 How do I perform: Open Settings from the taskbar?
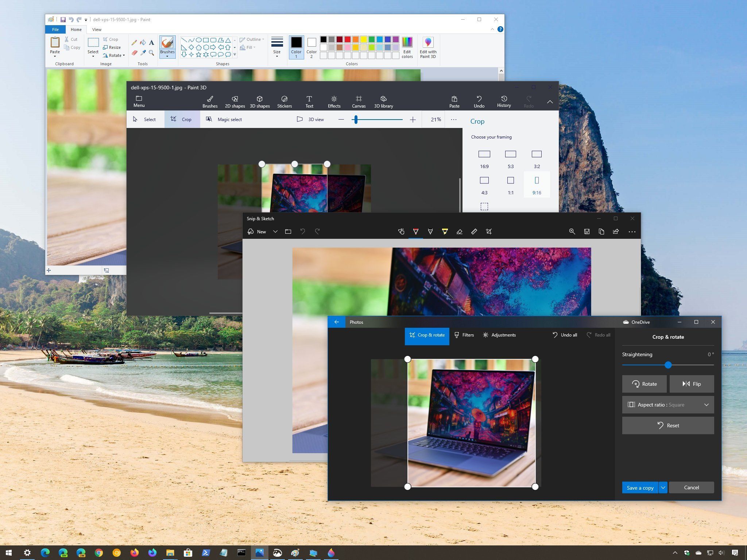tap(27, 553)
